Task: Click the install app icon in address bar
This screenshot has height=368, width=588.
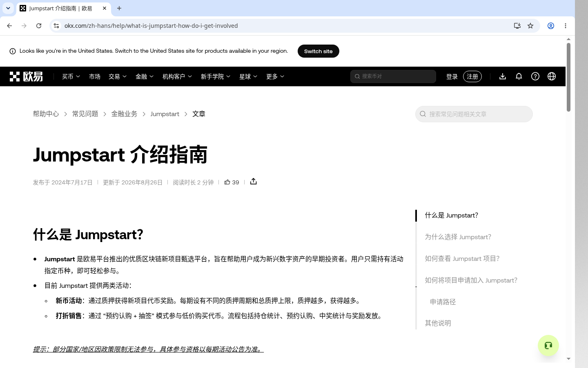Action: (517, 26)
